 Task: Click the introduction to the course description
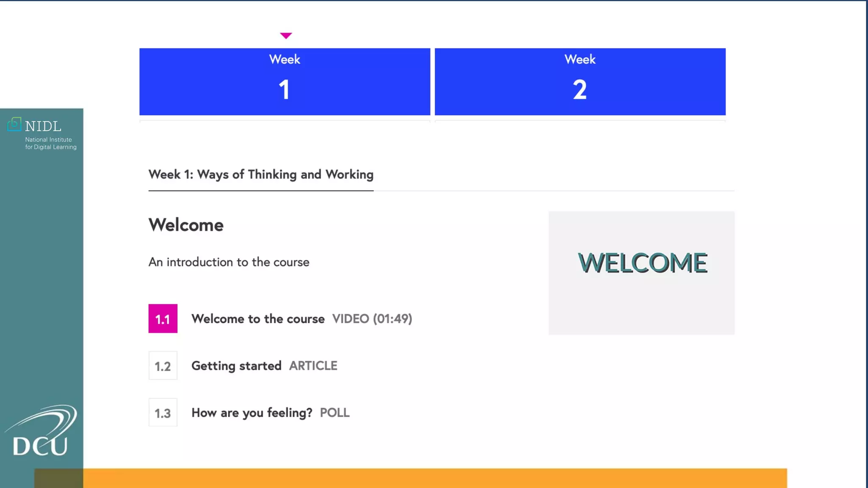pyautogui.click(x=229, y=262)
